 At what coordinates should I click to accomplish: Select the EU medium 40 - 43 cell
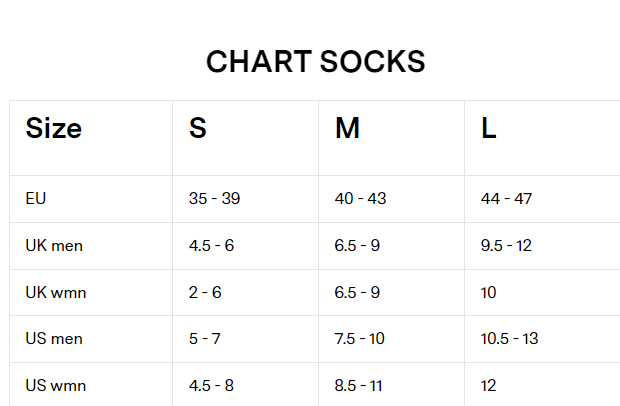[360, 198]
